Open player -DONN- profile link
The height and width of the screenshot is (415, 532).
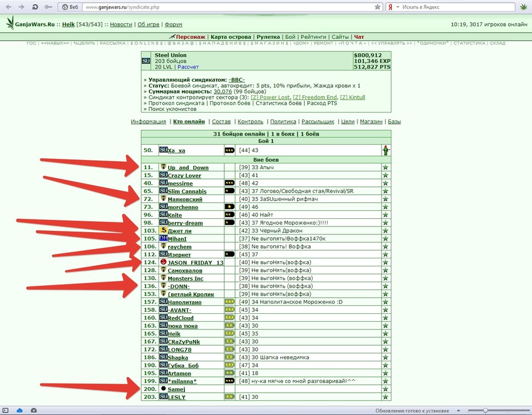[x=179, y=286]
